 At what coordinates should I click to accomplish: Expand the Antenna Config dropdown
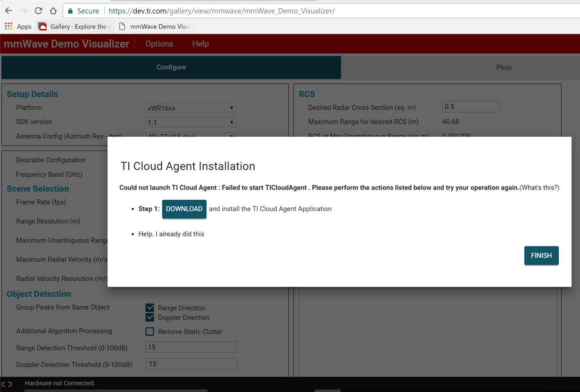coord(191,135)
